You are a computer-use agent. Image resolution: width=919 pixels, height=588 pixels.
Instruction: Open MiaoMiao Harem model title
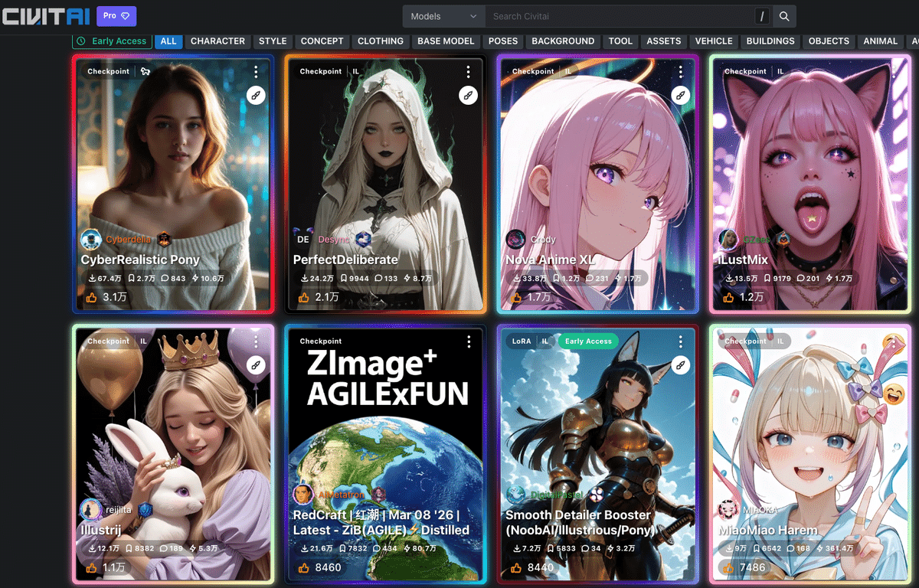pyautogui.click(x=768, y=530)
